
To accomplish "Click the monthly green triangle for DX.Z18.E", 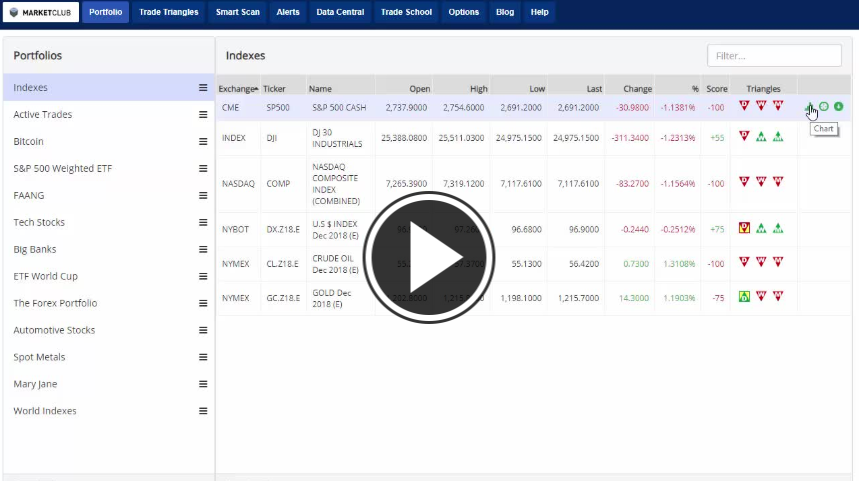I will pos(778,228).
